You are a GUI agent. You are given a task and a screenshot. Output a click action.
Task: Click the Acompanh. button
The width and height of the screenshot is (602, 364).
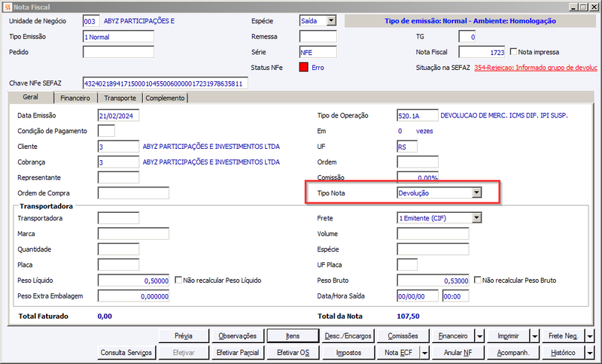pyautogui.click(x=513, y=353)
